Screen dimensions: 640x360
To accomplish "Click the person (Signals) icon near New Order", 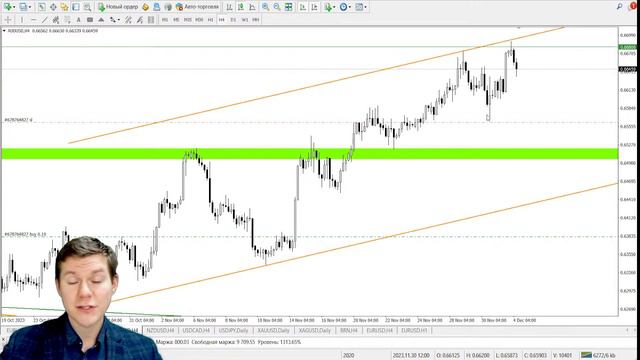I will pos(157,7).
